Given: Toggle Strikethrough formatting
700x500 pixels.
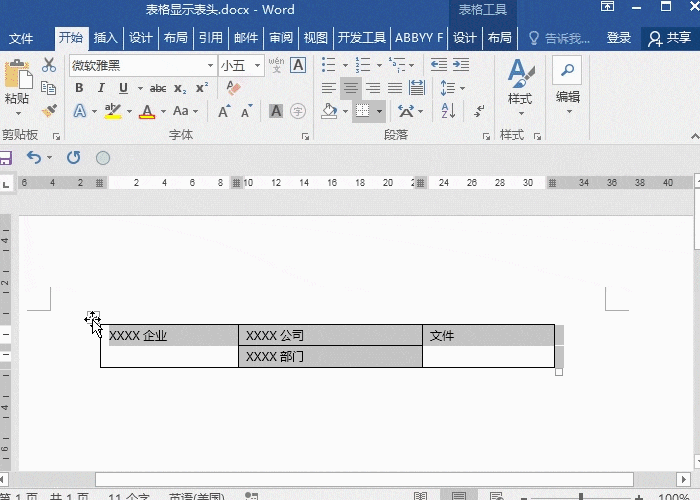Looking at the screenshot, I should pyautogui.click(x=158, y=88).
